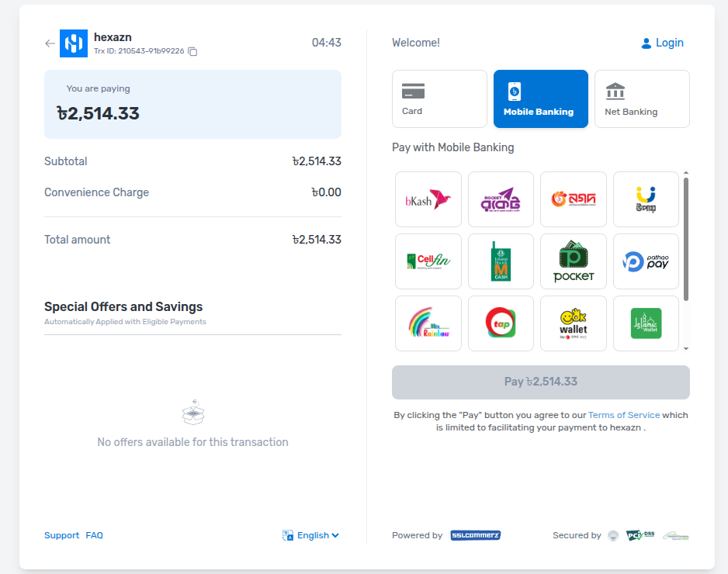The width and height of the screenshot is (728, 574).
Task: Switch to the Card payment tab
Action: (439, 99)
